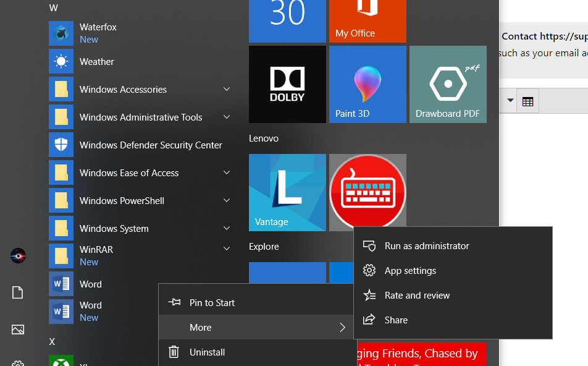Start Lenovo Vantage from its tile

(x=287, y=192)
